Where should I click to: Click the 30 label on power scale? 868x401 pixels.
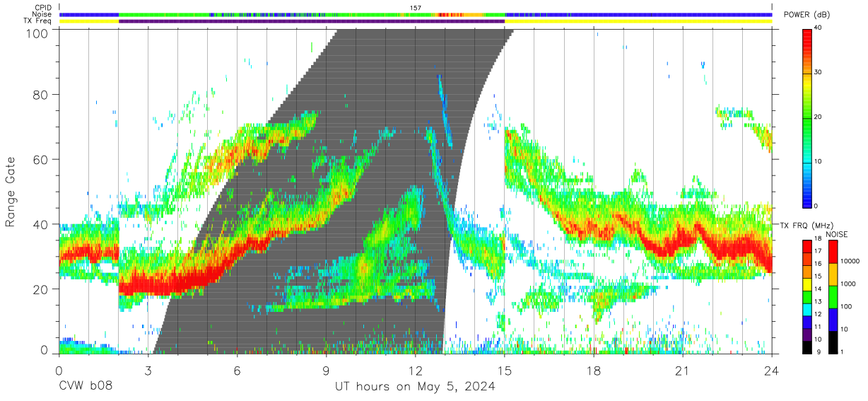click(x=819, y=73)
